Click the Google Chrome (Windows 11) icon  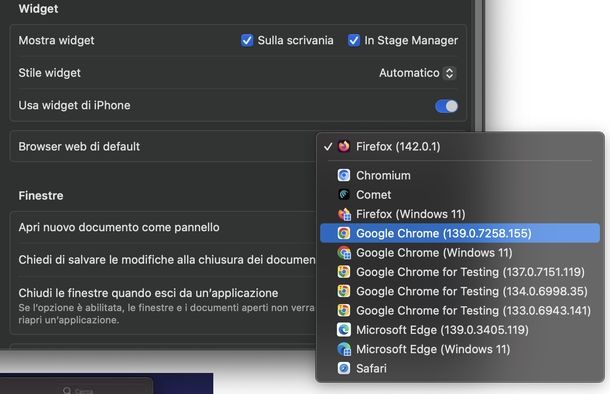[x=344, y=253]
